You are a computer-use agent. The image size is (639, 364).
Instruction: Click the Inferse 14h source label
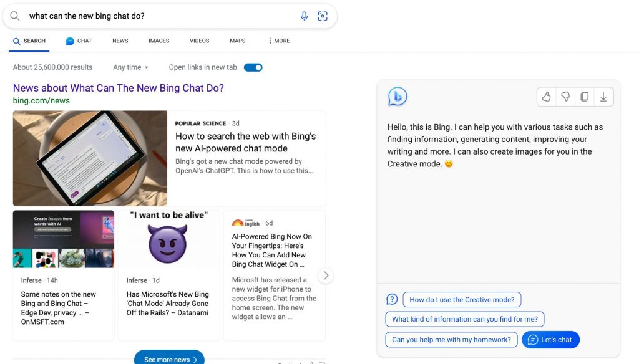[x=39, y=280]
